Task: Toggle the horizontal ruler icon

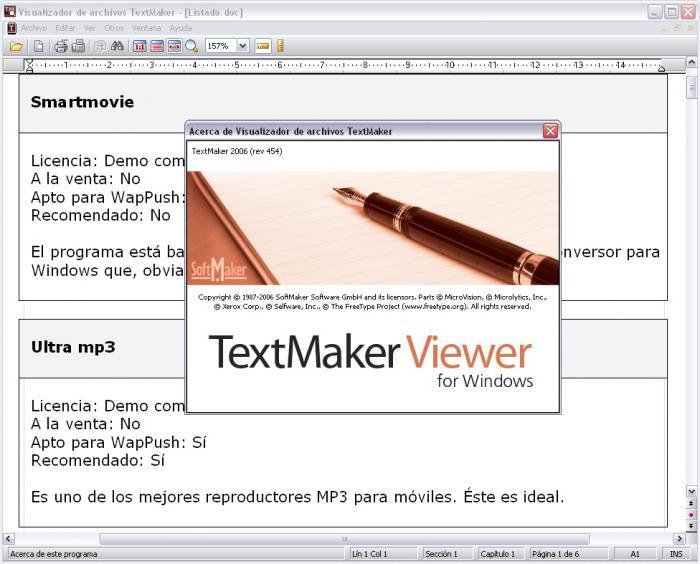Action: (x=263, y=46)
